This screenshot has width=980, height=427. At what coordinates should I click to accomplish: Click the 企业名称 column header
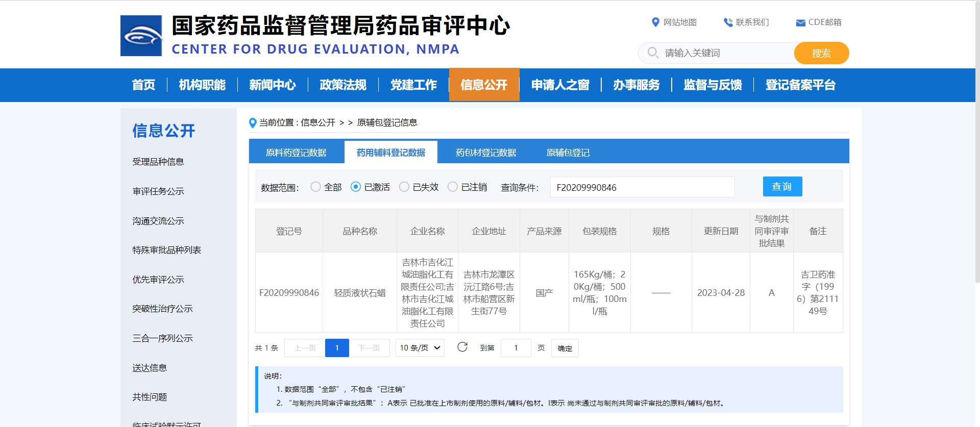click(x=428, y=231)
